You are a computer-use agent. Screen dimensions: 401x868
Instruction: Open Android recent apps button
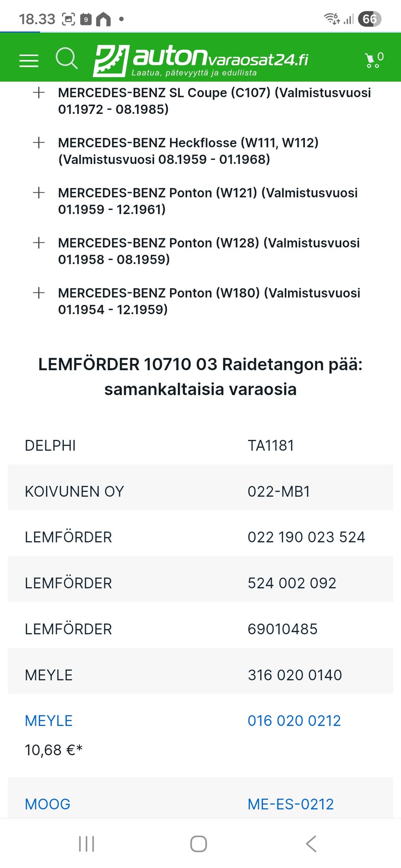pos(86,843)
